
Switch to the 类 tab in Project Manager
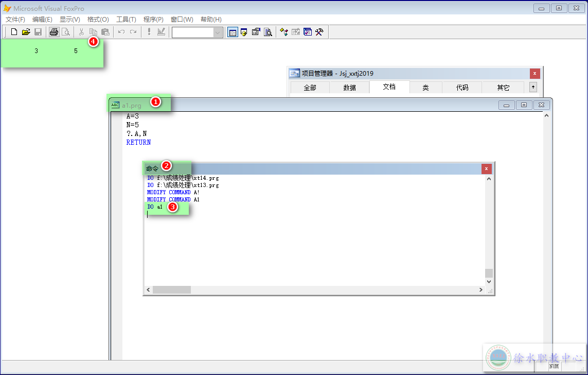425,88
